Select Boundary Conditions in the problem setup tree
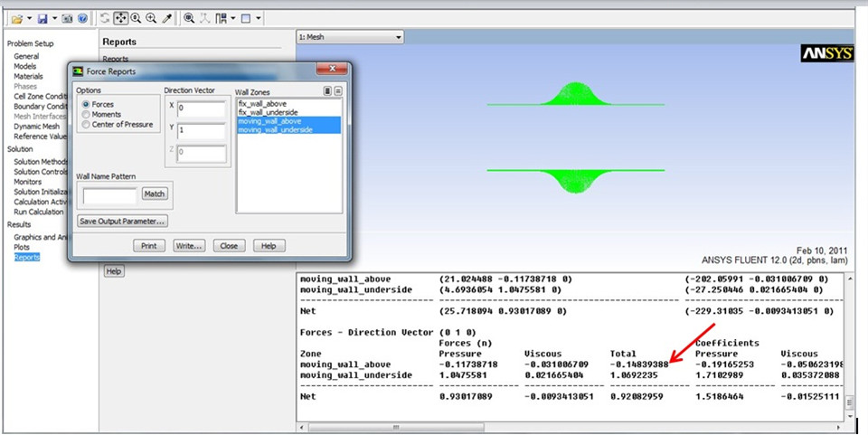Screen dimensions: 868x435 (x=39, y=106)
